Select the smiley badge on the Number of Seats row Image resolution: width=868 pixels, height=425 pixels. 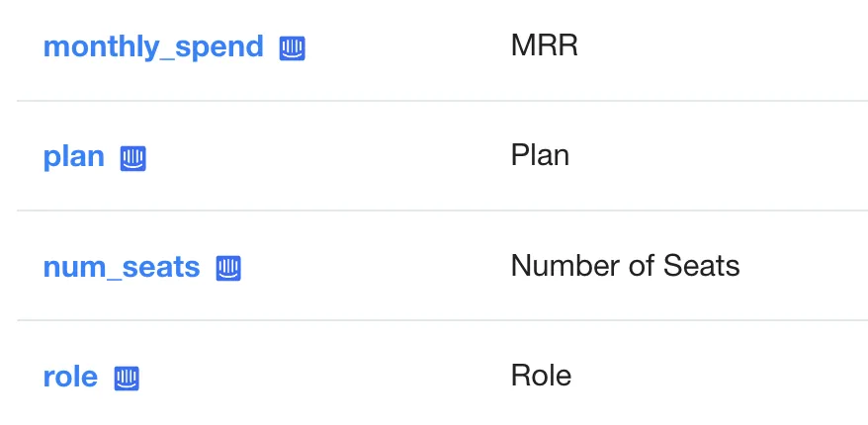(x=228, y=269)
